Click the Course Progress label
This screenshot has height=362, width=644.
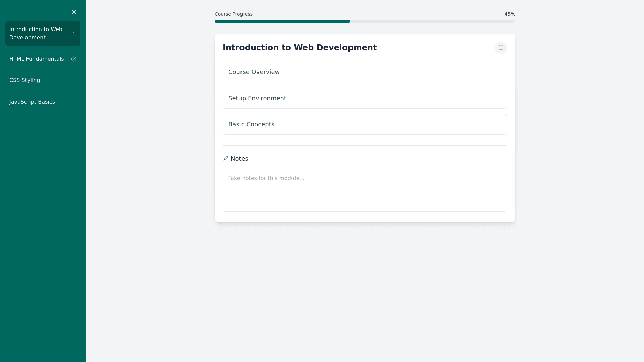(233, 14)
